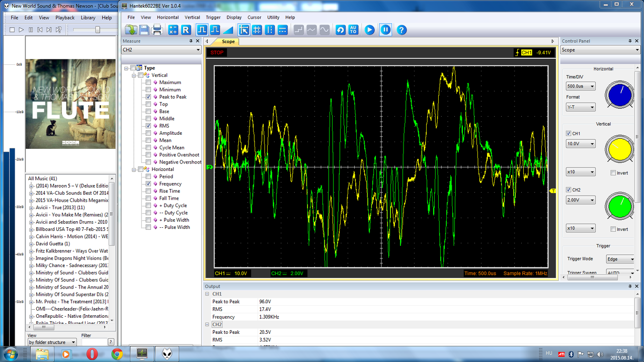Click Pause in the music player toolbar
Image resolution: width=644 pixels, height=362 pixels.
click(x=31, y=30)
